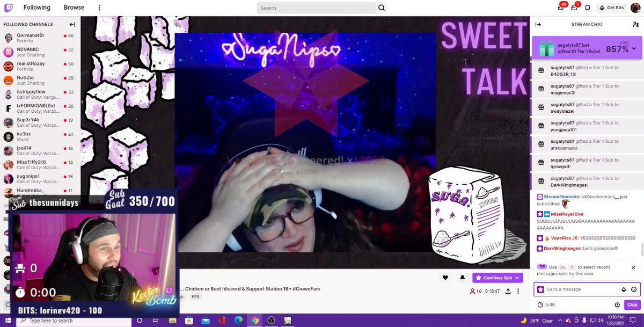Open the notifications inbox icon
The width and height of the screenshot is (644, 327).
[x=575, y=8]
